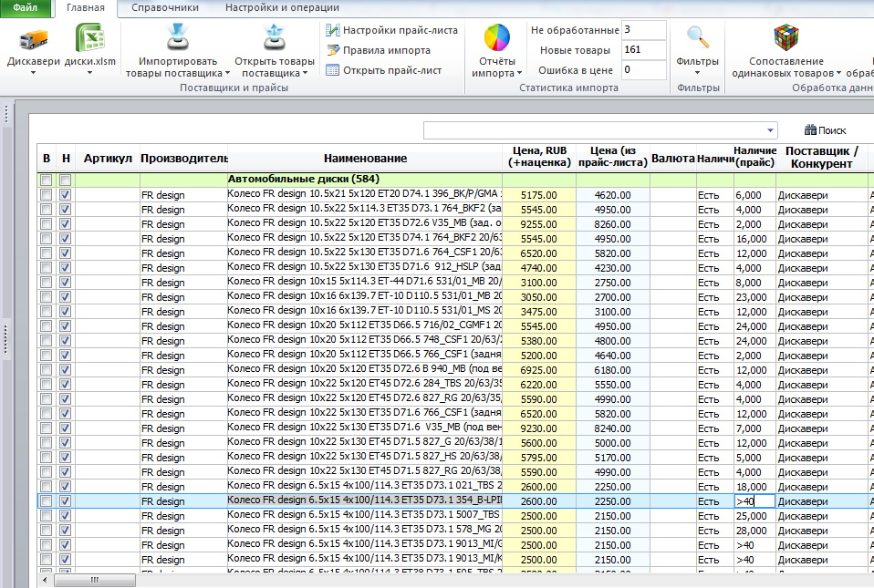Click the Наличие (прайс) column header
The width and height of the screenshot is (874, 588).
coord(754,157)
